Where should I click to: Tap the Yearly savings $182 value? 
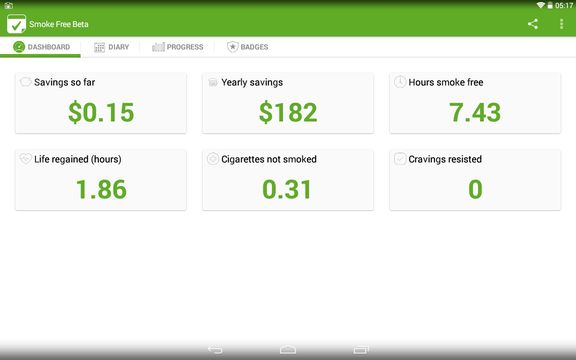pos(288,112)
